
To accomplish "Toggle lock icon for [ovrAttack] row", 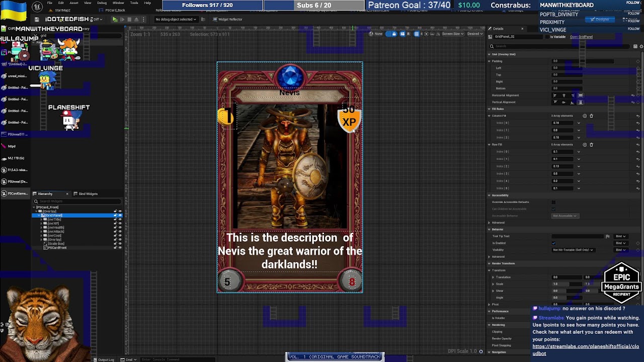I will (x=115, y=231).
